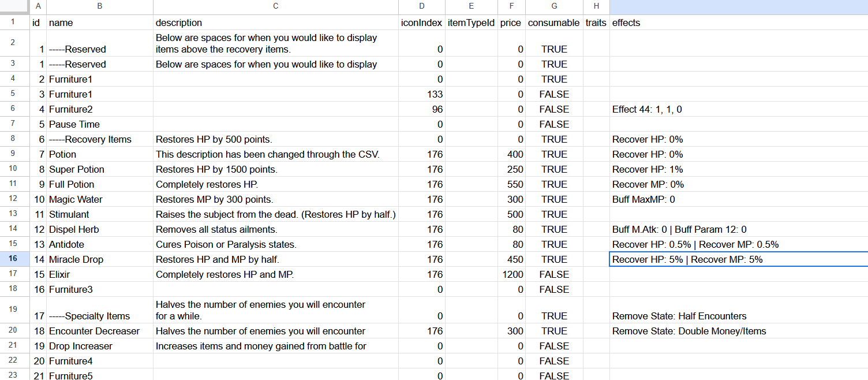
Task: Click the price cell showing 550
Action: coord(511,184)
